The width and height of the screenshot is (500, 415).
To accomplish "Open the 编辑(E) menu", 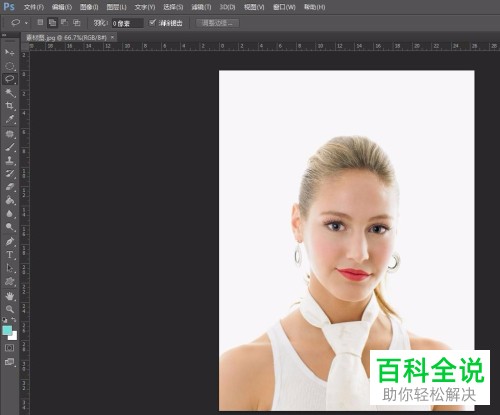I will [x=62, y=7].
